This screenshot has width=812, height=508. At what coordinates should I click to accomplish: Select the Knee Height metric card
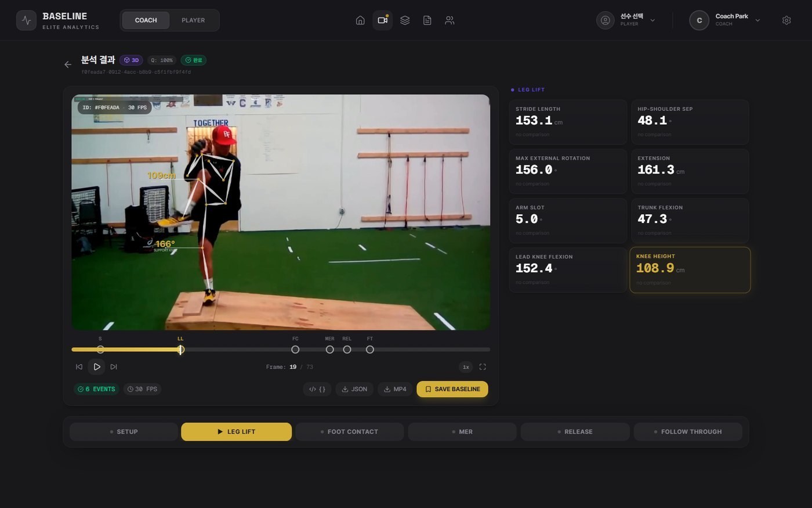click(690, 270)
